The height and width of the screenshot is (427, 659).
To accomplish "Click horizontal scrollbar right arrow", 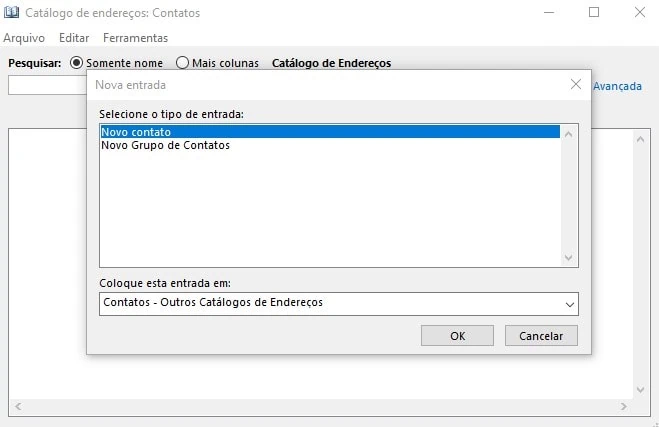I will point(624,406).
